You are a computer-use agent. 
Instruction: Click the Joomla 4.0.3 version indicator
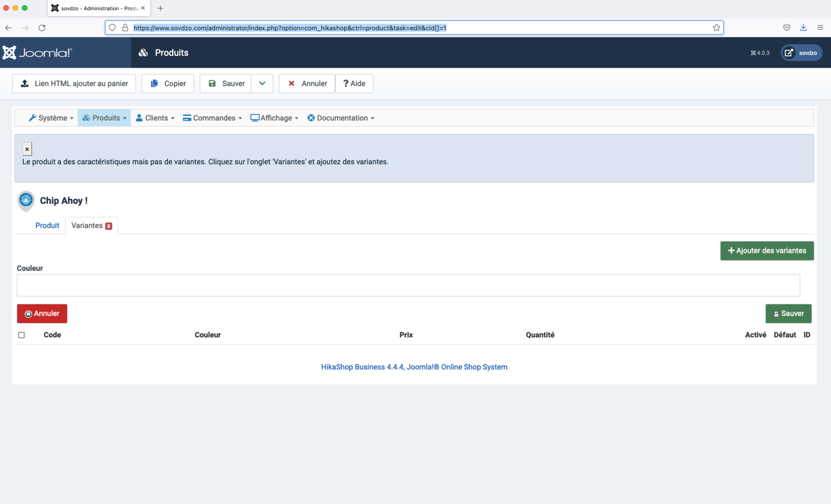(x=760, y=53)
